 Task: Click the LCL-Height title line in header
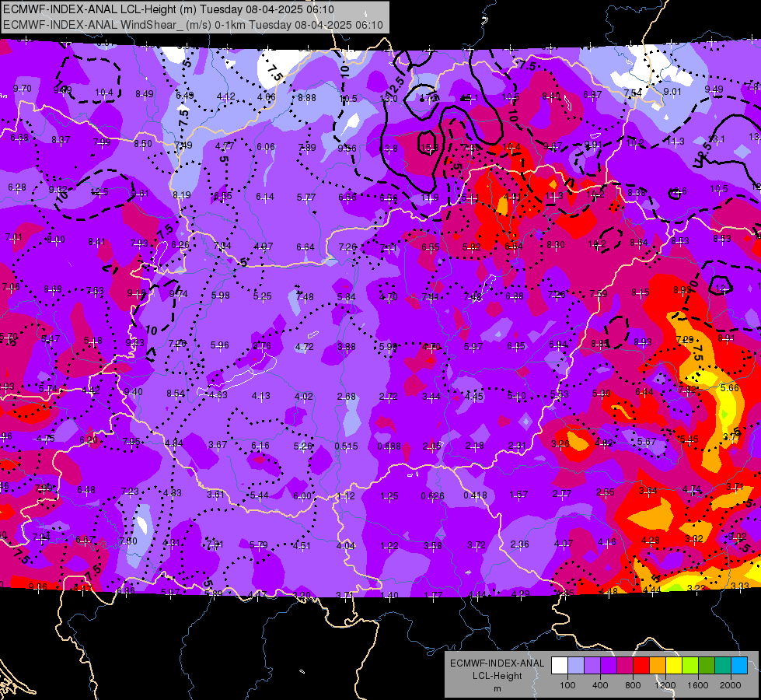(x=169, y=9)
